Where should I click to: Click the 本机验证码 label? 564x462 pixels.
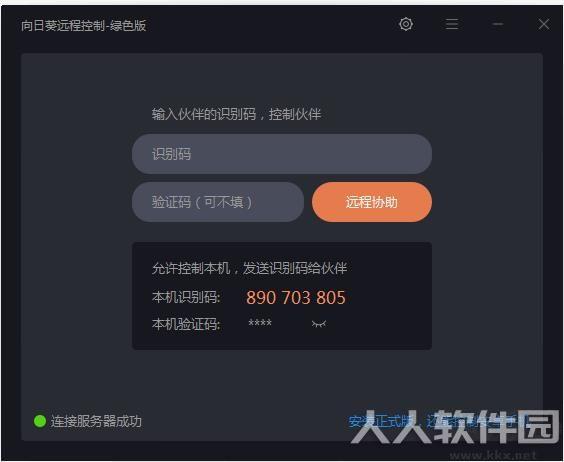pyautogui.click(x=186, y=324)
